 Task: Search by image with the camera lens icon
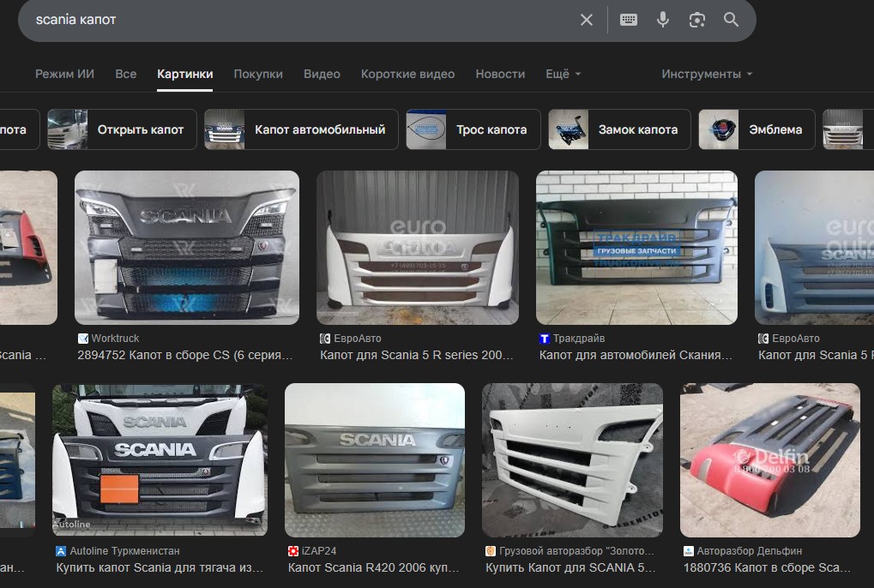click(696, 20)
